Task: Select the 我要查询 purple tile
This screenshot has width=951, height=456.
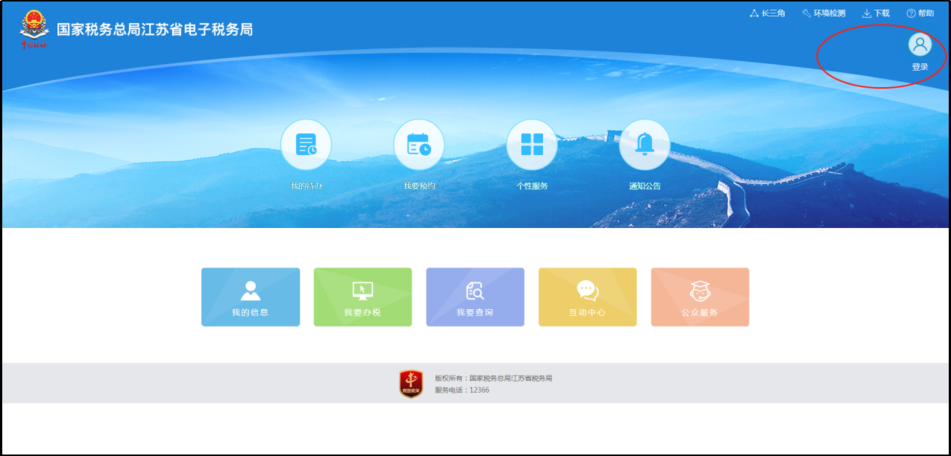Action: pos(475,297)
